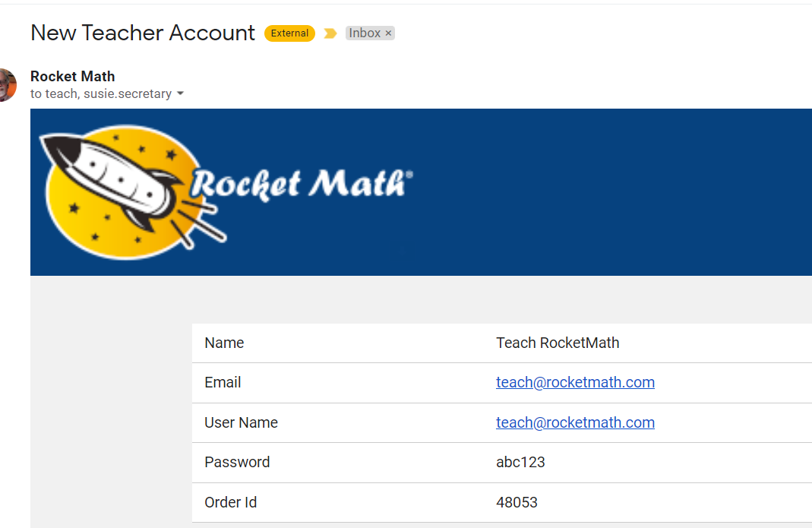812x528 pixels.
Task: Click the Inbox label tag
Action: click(365, 33)
